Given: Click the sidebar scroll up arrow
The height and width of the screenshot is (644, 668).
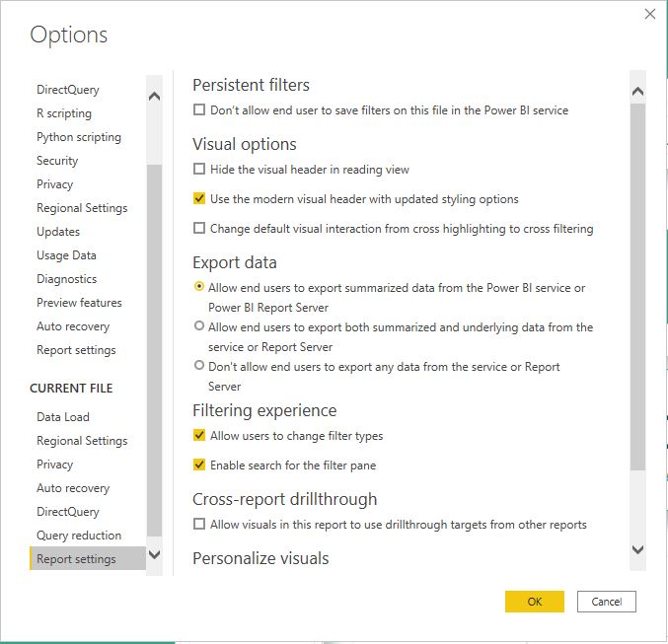Looking at the screenshot, I should (x=154, y=96).
